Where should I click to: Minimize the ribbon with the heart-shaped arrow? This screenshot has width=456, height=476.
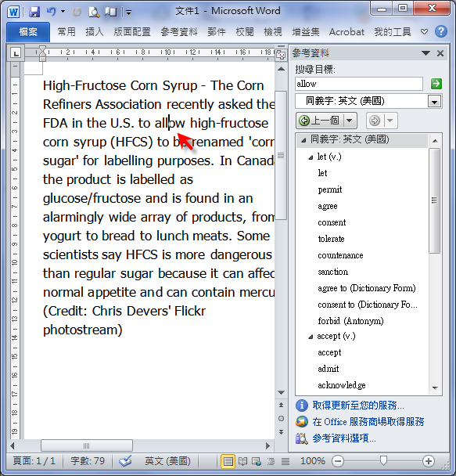[x=424, y=31]
